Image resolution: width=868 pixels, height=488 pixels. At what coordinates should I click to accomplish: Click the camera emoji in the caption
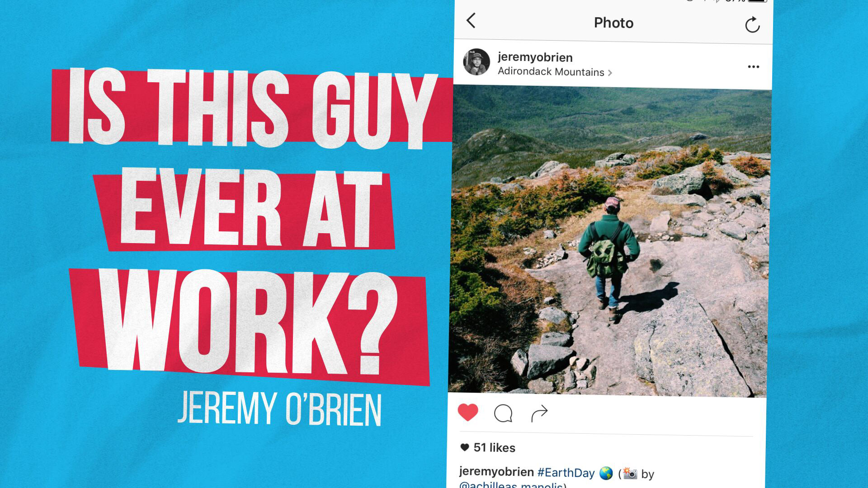coord(630,473)
